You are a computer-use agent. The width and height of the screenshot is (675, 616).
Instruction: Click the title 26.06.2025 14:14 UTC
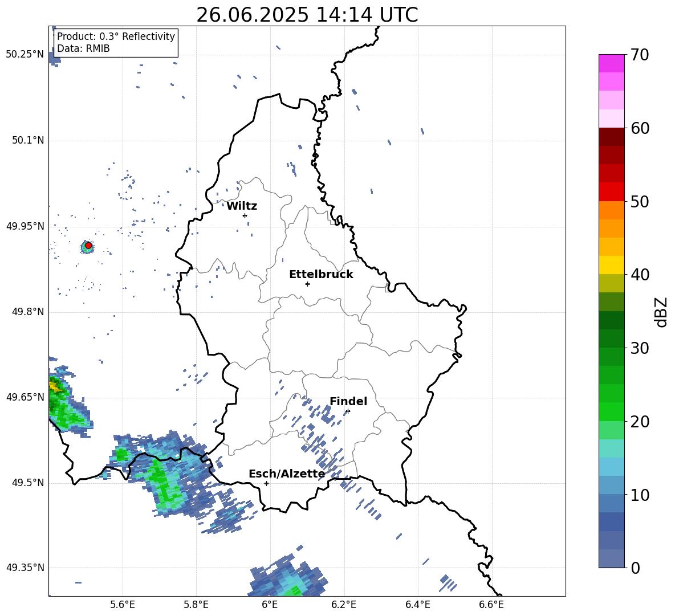307,15
